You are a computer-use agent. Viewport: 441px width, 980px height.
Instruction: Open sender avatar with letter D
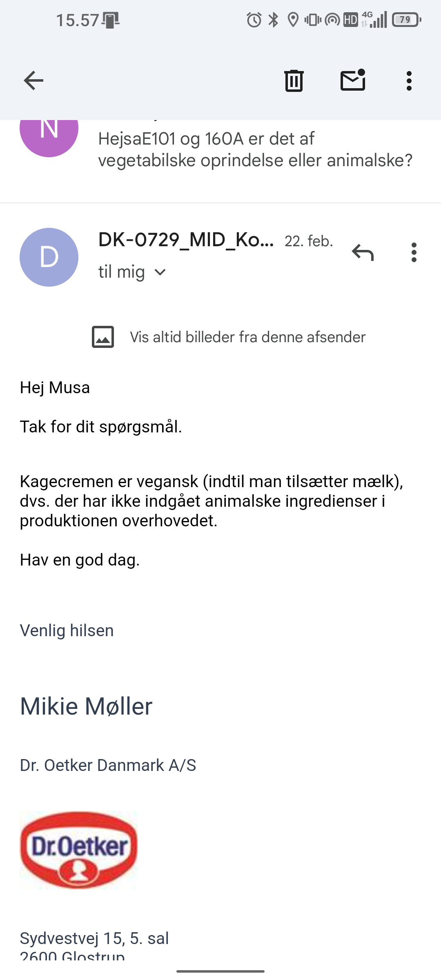[x=49, y=257]
